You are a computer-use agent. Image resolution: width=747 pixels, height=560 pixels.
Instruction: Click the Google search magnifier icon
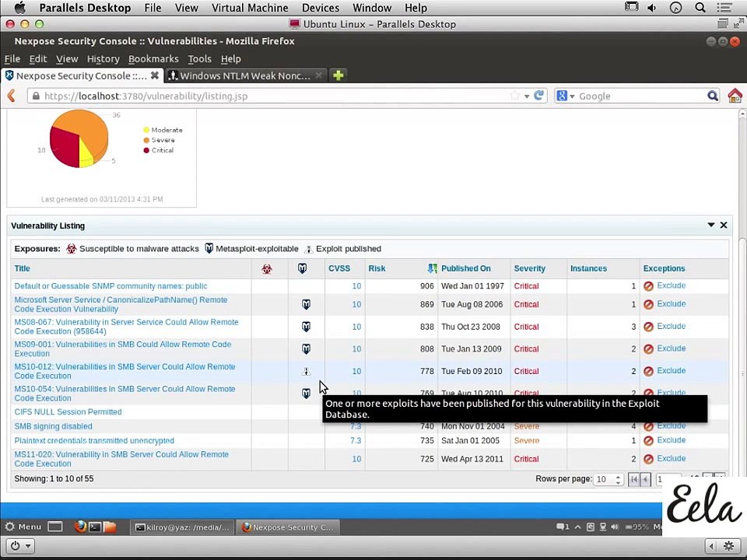click(712, 96)
